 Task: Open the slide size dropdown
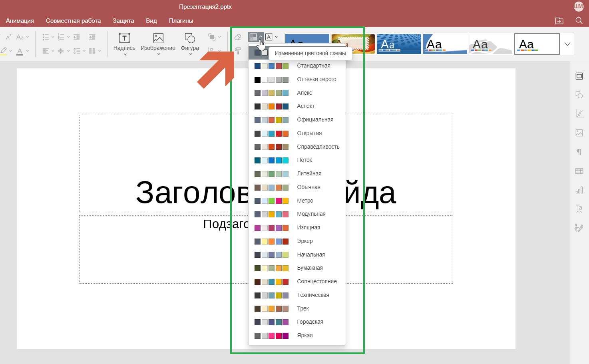point(272,37)
